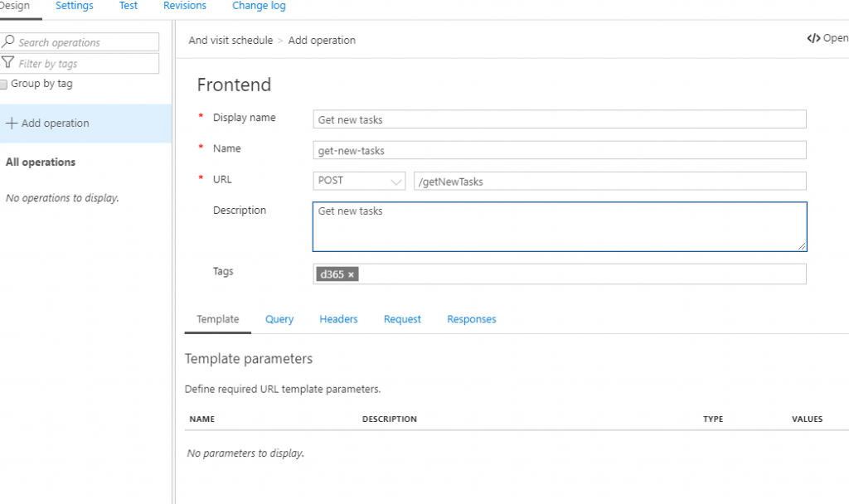The image size is (849, 504).
Task: Switch to the Settings tab
Action: point(75,6)
